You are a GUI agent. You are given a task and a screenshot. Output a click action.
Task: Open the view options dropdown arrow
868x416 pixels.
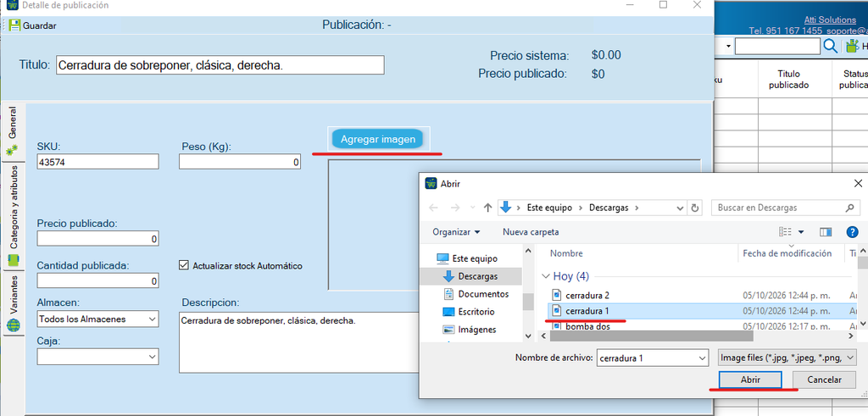(801, 232)
